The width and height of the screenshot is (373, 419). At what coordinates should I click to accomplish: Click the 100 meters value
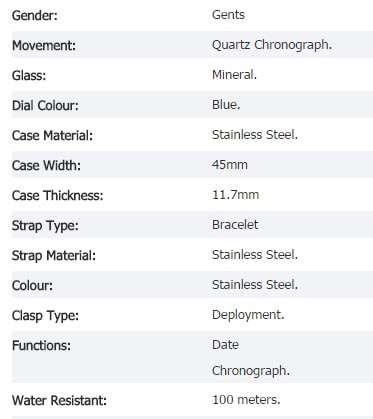[x=246, y=399]
